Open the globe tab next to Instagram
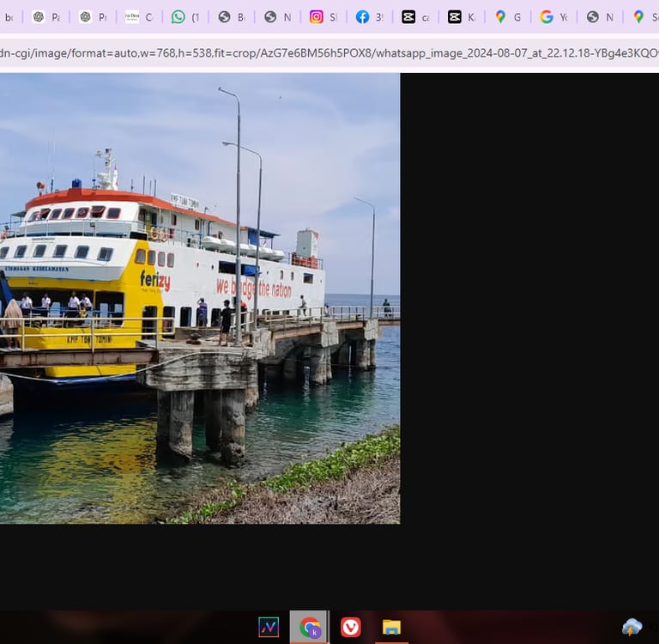Viewport: 659px width, 644px height. tap(277, 17)
